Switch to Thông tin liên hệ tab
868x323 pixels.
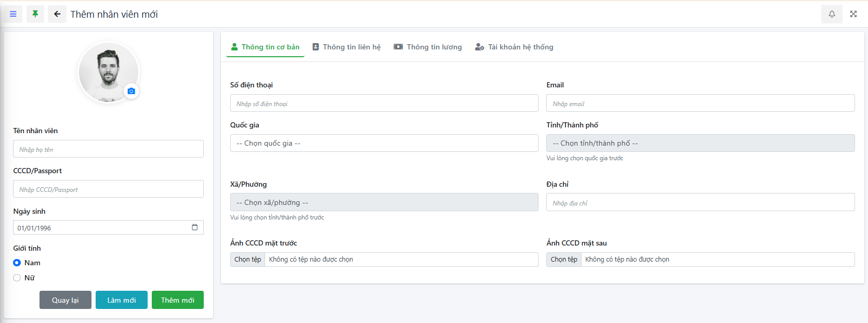point(347,47)
